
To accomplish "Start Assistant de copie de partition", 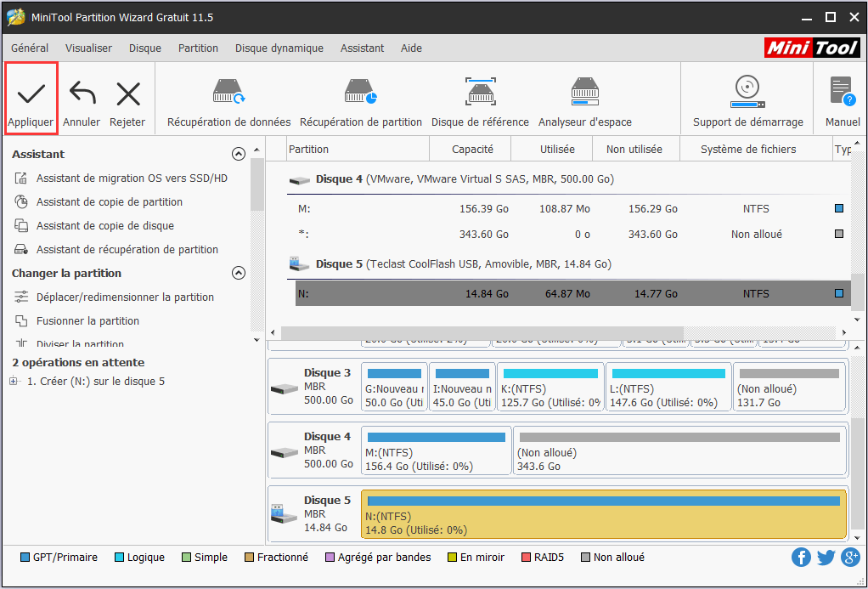I will point(109,201).
